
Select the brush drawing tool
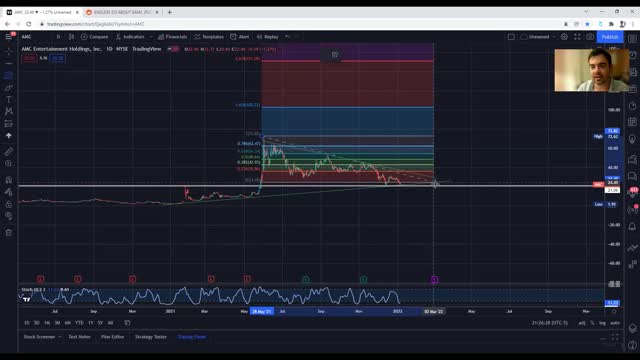click(9, 87)
